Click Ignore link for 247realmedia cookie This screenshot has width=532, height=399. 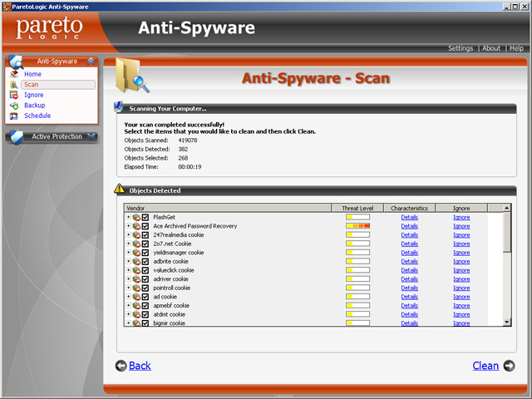tap(461, 234)
